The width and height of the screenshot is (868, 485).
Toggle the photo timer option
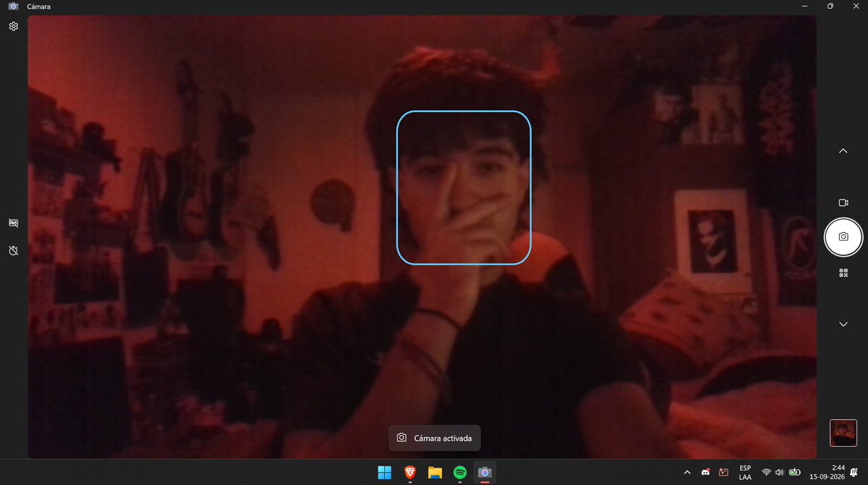click(x=13, y=250)
